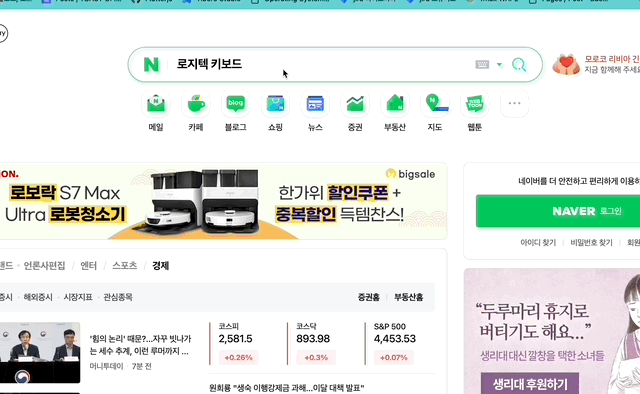Open the Cafe (카페) shortcut icon
The height and width of the screenshot is (394, 640).
tap(196, 104)
